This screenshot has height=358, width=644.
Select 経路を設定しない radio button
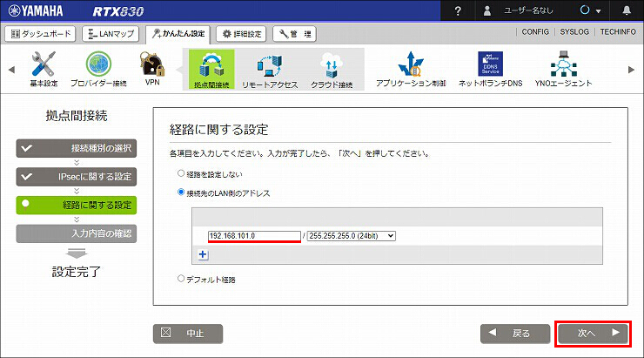[181, 173]
